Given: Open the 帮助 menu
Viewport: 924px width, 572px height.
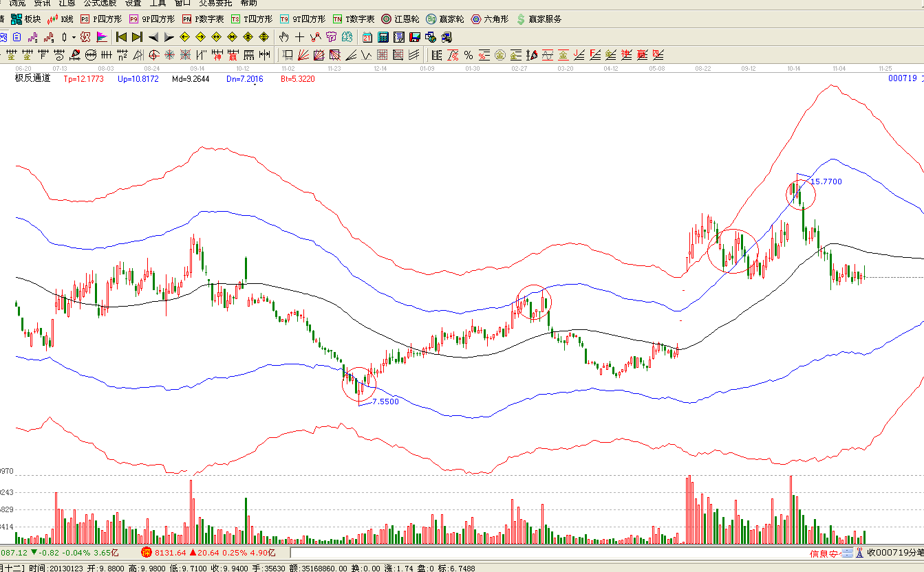Looking at the screenshot, I should click(x=250, y=3).
